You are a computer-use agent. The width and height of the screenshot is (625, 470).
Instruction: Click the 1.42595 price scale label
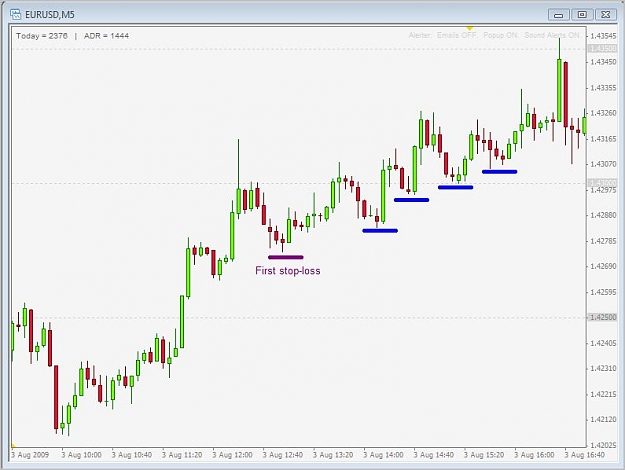click(x=603, y=292)
